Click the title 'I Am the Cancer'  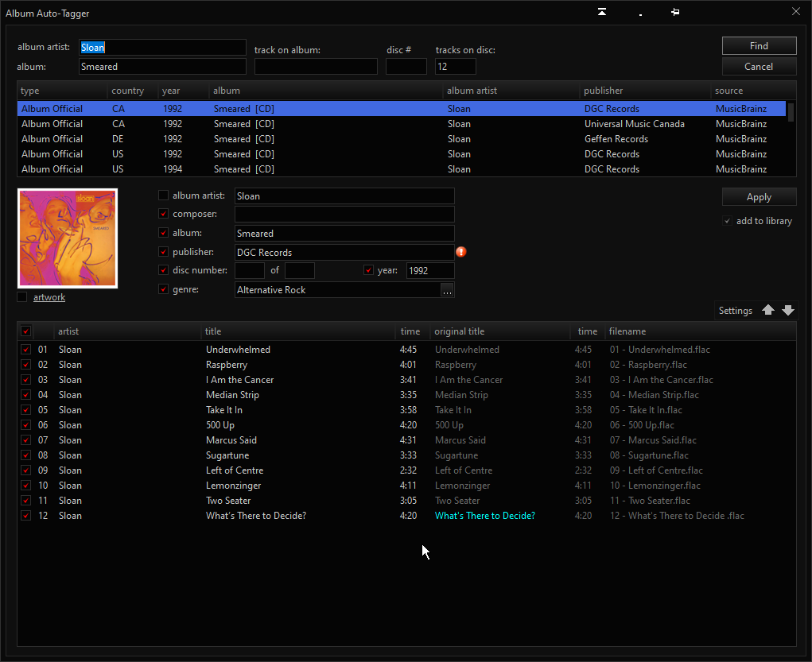[239, 379]
